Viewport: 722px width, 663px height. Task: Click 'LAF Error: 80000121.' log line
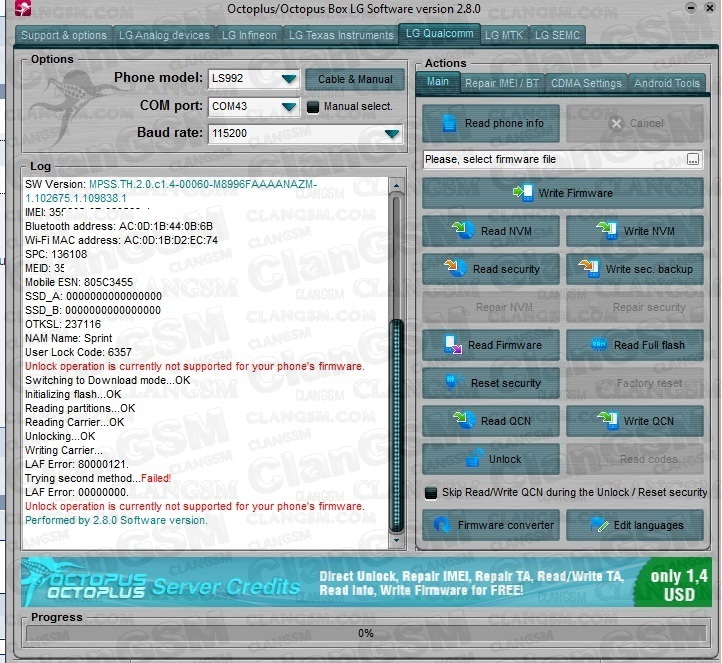pyautogui.click(x=76, y=464)
